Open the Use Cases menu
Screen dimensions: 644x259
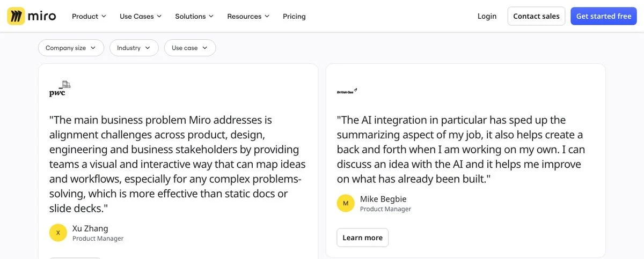[141, 16]
